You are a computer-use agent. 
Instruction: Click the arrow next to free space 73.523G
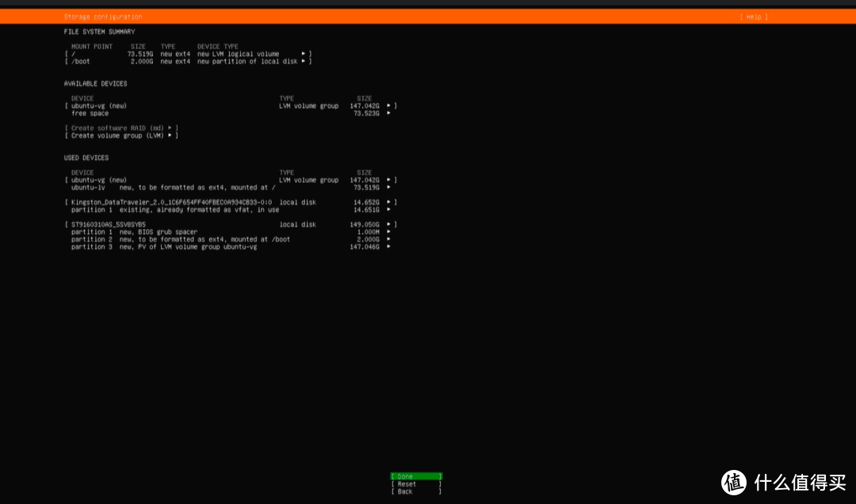388,113
